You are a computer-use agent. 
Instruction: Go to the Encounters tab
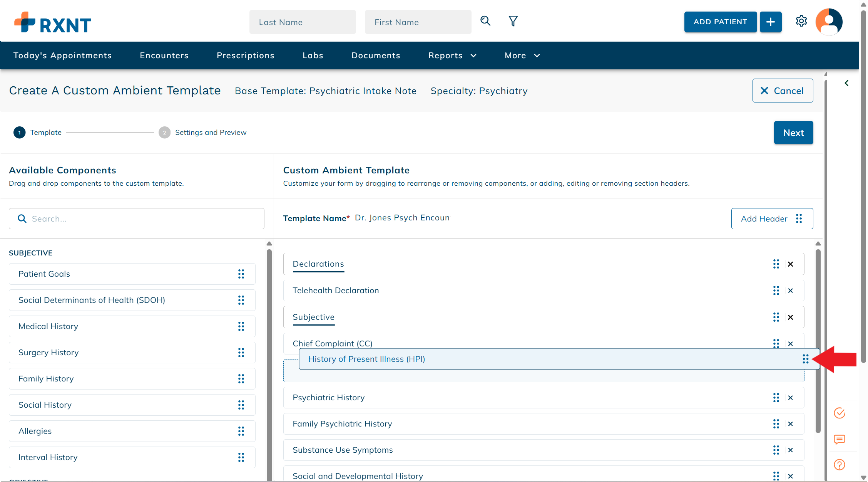[164, 55]
